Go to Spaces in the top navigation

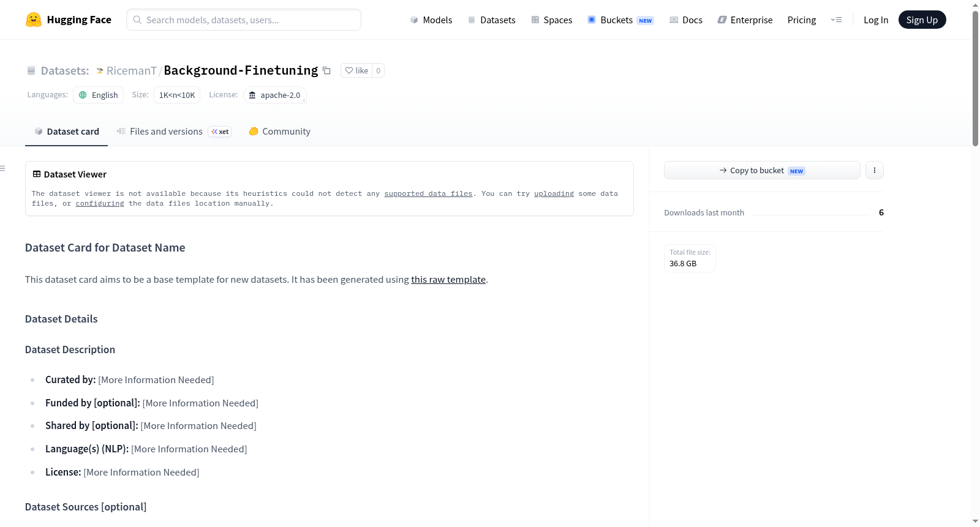coord(552,20)
